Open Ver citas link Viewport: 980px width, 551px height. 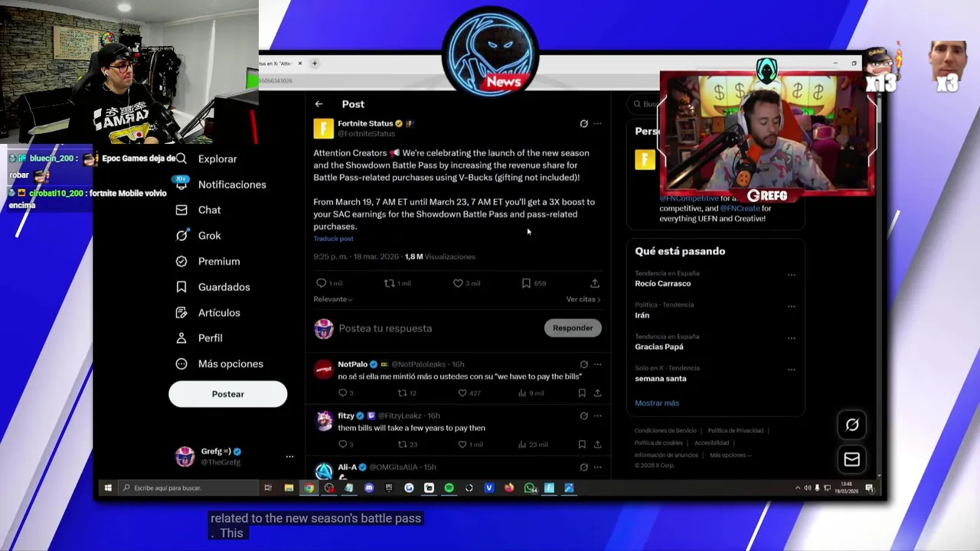583,299
